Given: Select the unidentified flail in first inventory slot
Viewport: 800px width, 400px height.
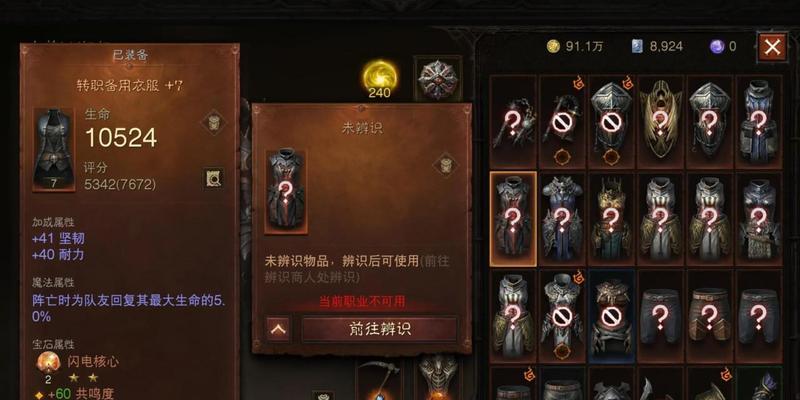Looking at the screenshot, I should 513,122.
